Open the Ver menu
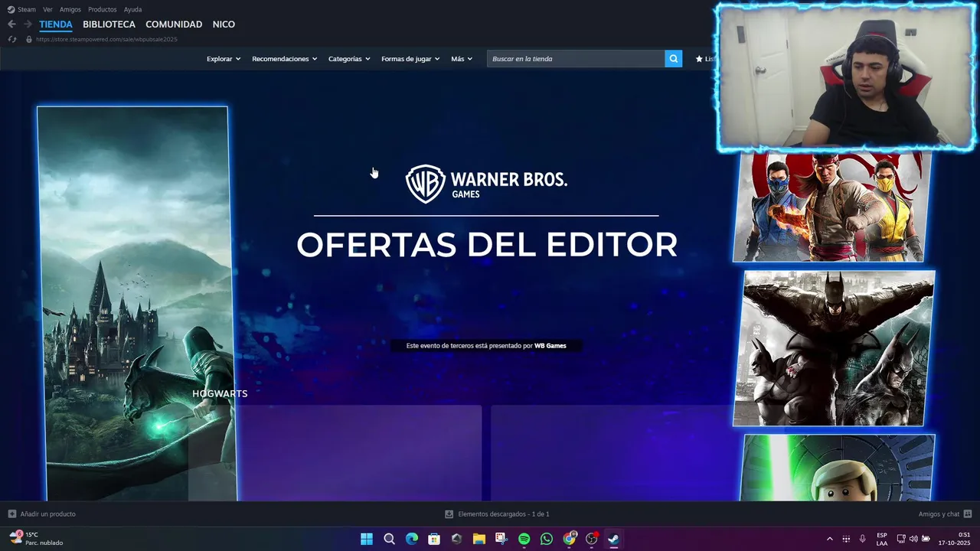 click(x=47, y=9)
